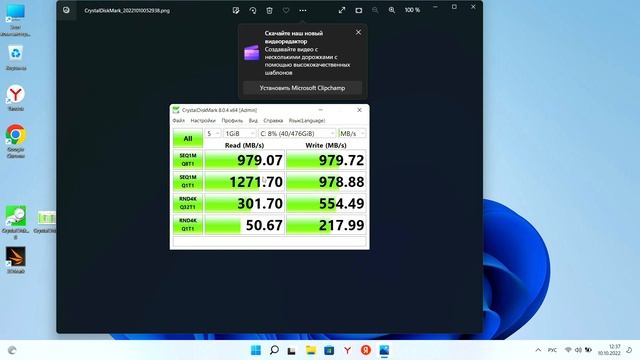Launch Yandex Browser from the taskbar

347,350
